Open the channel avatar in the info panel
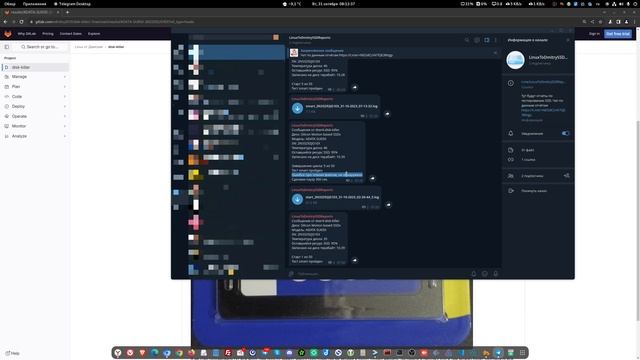Image resolution: width=640 pixels, height=360 pixels. (515, 60)
